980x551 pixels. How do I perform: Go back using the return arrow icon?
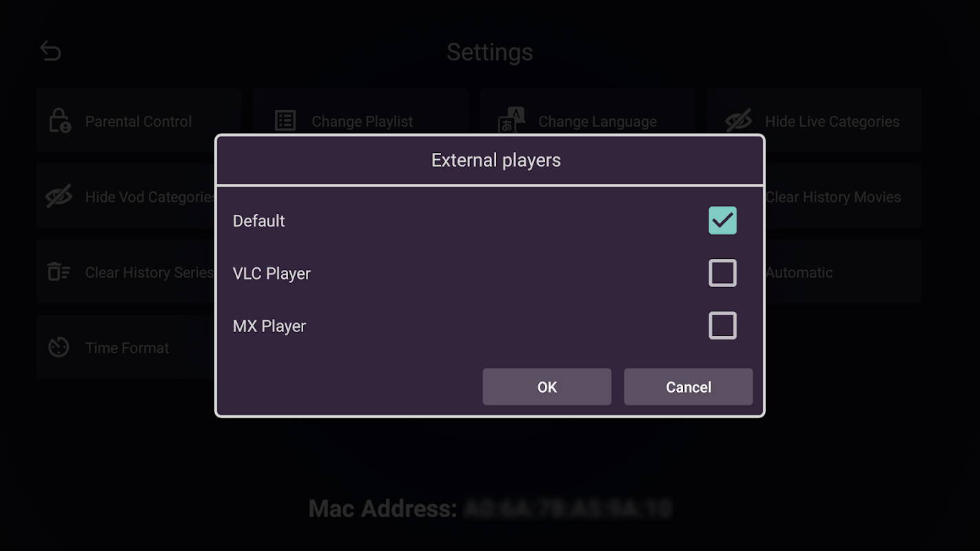[x=50, y=51]
